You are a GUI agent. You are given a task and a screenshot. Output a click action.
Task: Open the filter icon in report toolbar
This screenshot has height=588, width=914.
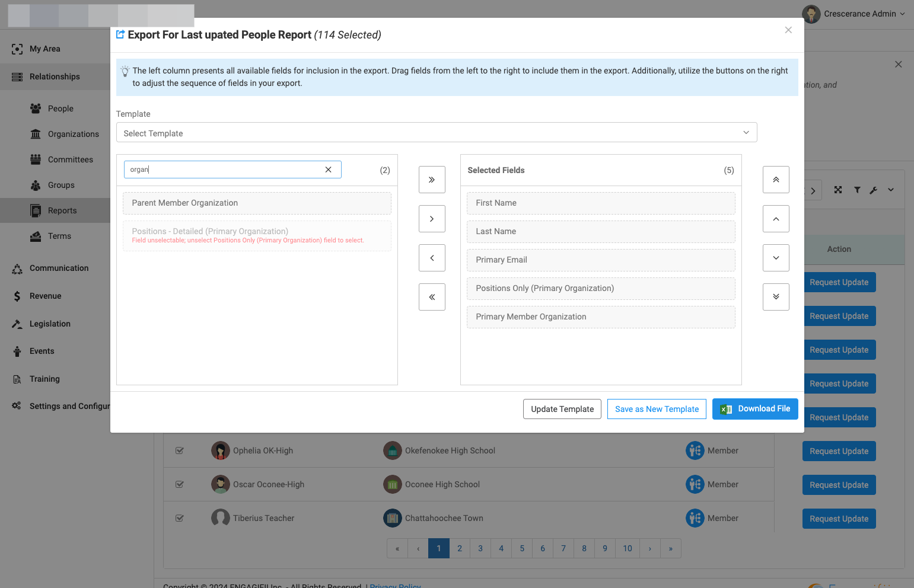point(857,190)
